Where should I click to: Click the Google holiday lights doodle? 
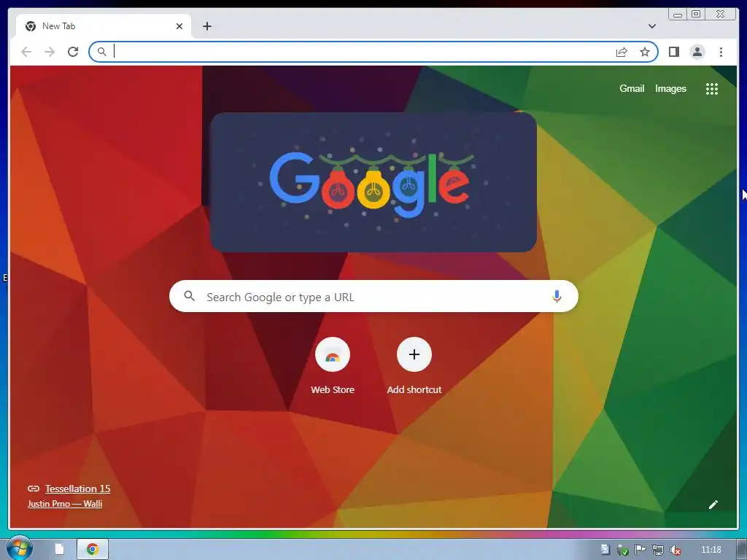(373, 182)
